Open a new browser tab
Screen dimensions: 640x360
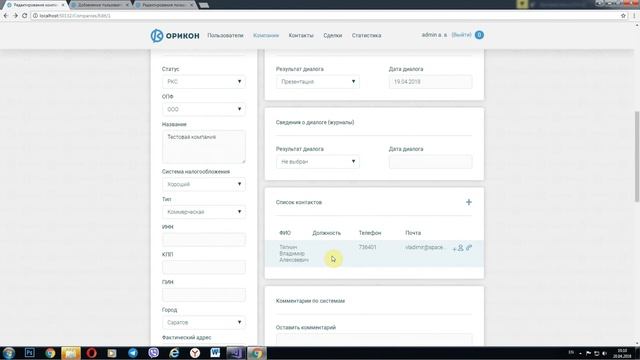coord(204,5)
